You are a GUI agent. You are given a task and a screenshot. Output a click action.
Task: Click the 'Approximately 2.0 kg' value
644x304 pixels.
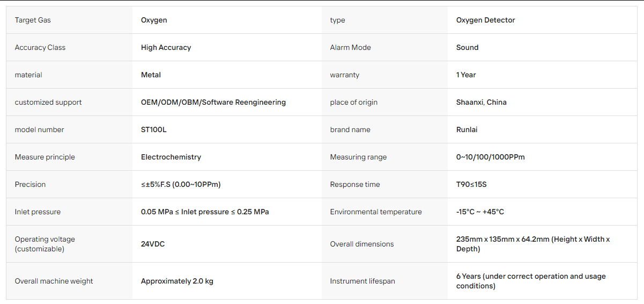point(177,281)
